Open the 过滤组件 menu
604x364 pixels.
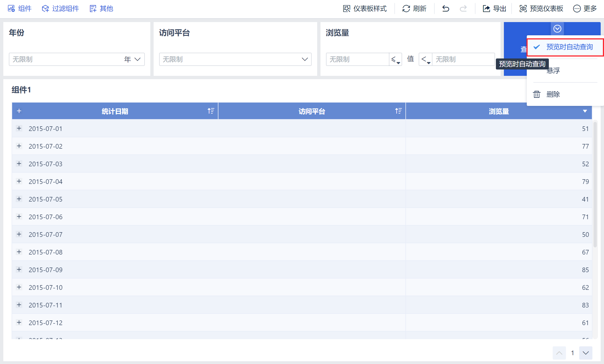click(60, 9)
